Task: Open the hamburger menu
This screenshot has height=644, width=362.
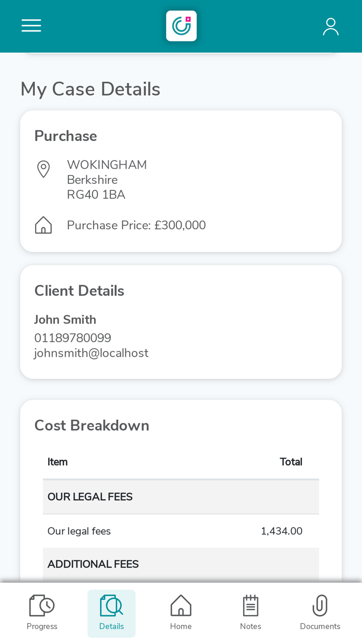Action: coord(31,26)
